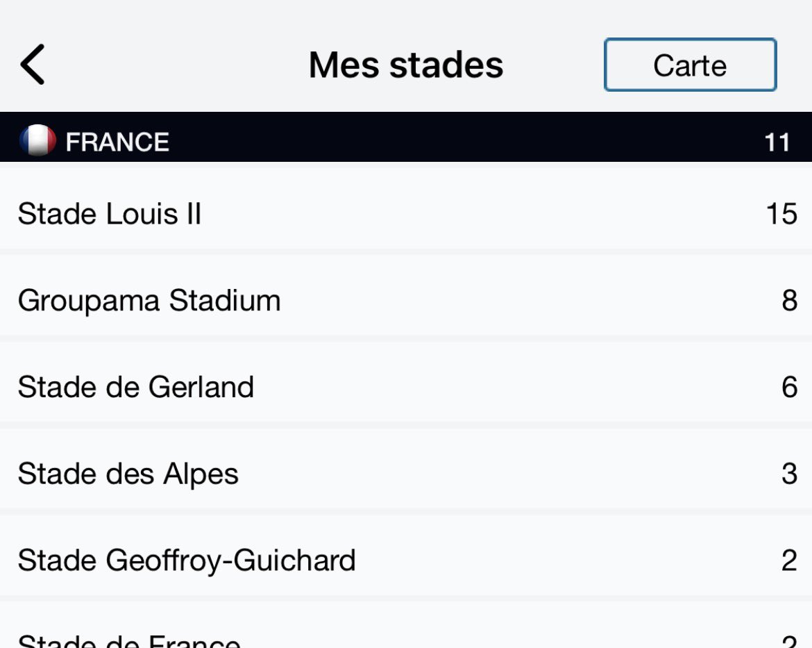Tap Stade des Alpes' count 3
Screen dimensions: 812x648
coord(789,474)
